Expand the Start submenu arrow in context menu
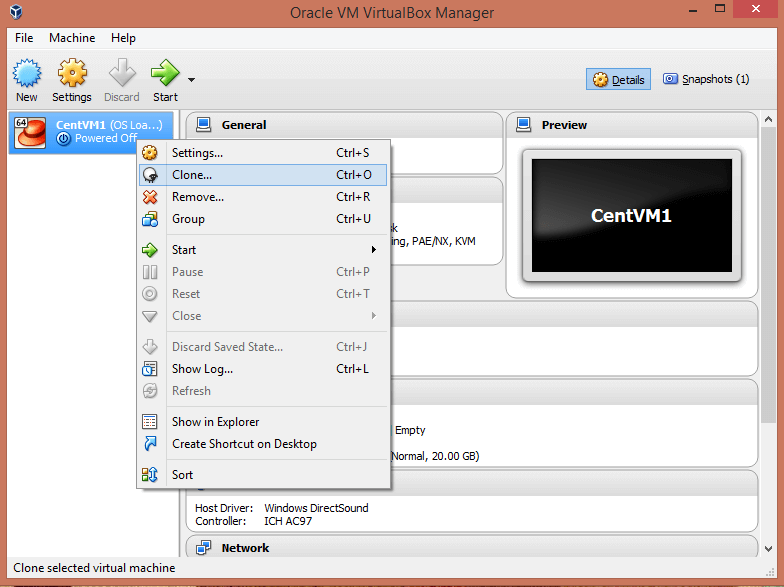 374,250
